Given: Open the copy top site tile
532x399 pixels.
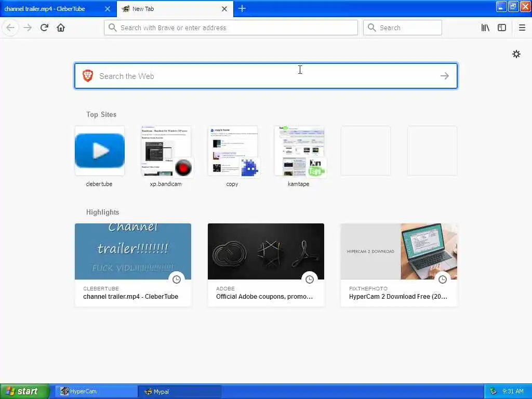Looking at the screenshot, I should coord(233,151).
